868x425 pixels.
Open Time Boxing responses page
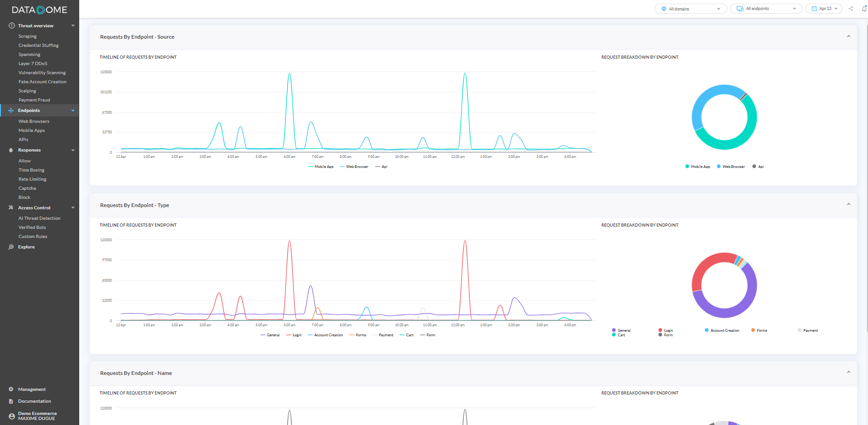(31, 170)
